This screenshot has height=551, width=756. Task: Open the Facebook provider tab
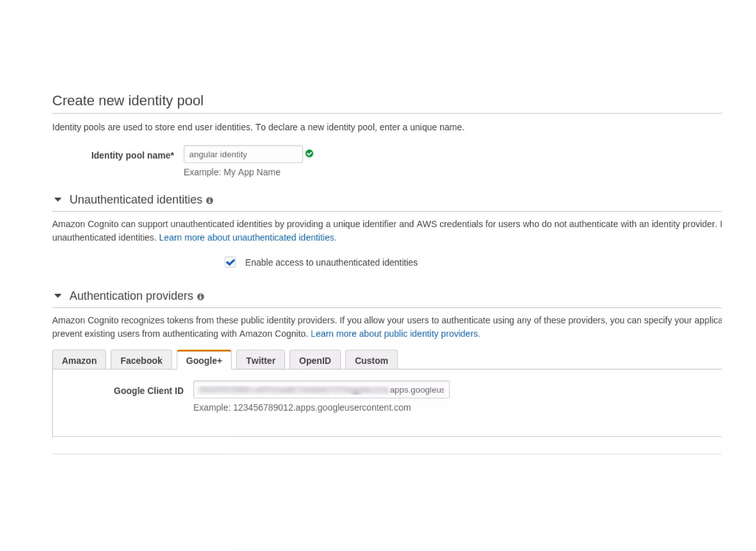pyautogui.click(x=141, y=360)
